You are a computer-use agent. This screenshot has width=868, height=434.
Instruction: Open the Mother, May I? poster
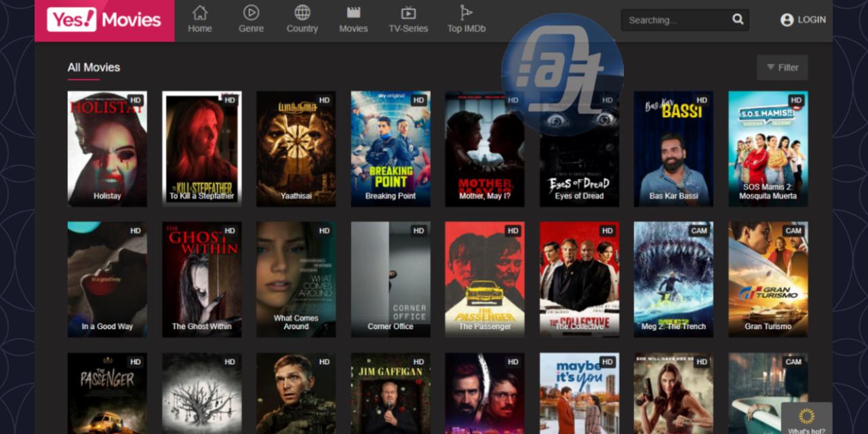tap(485, 149)
